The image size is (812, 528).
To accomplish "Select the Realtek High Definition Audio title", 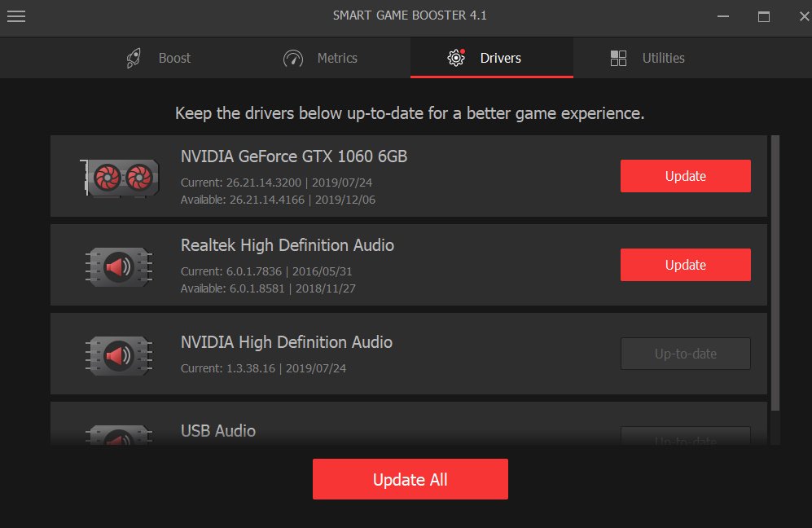I will click(287, 245).
